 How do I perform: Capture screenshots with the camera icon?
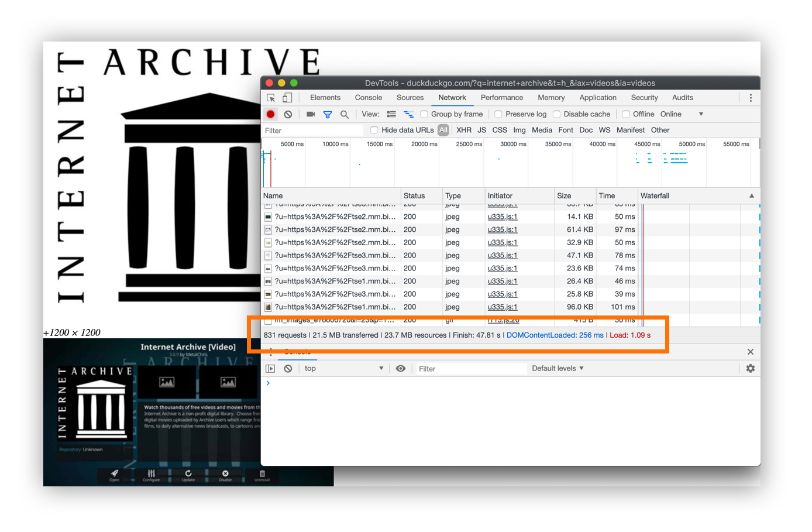point(311,114)
